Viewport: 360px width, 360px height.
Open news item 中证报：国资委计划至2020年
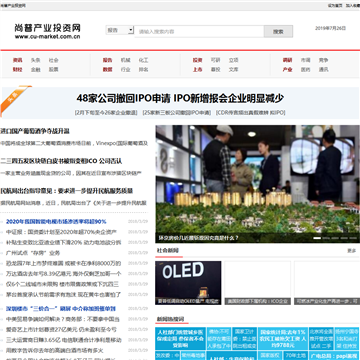61,232
